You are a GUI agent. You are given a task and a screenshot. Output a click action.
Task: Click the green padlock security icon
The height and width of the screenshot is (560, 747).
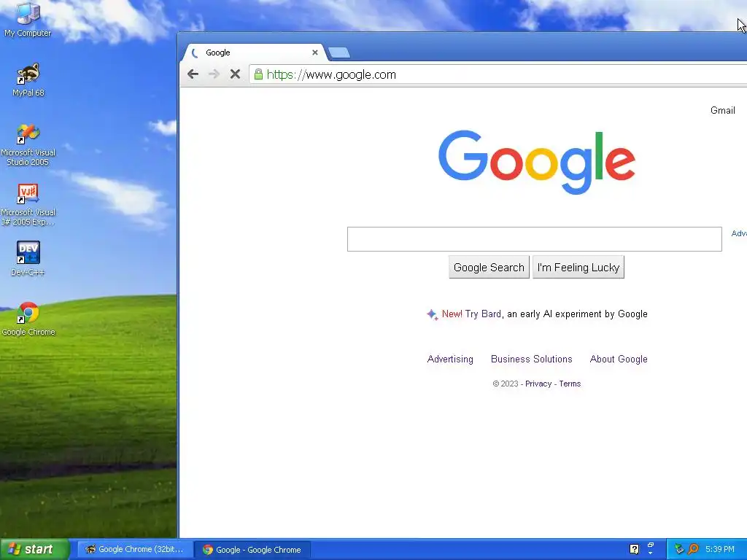(x=258, y=74)
